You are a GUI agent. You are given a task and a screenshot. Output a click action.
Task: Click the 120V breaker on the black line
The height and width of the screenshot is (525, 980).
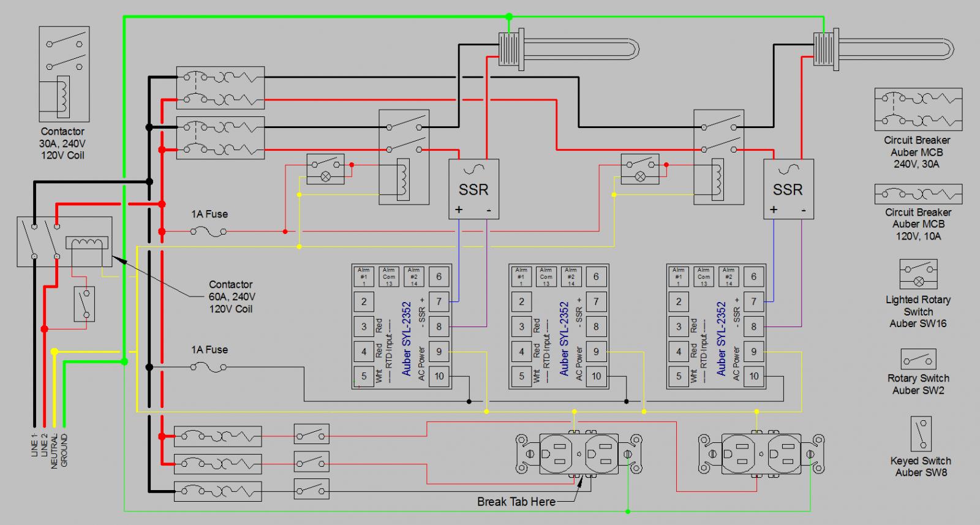coord(218,491)
